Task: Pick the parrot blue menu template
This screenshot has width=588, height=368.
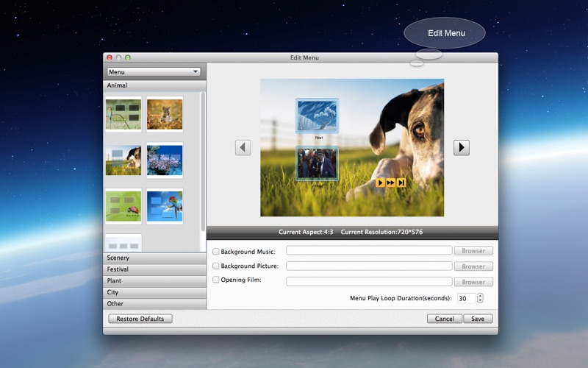Action: pos(164,206)
